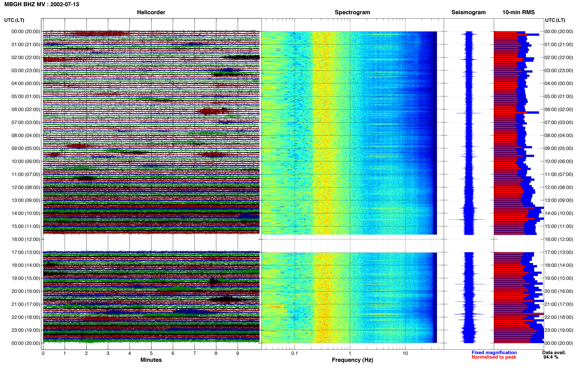Click the '09:00 (05:00)' label on the RMS axis

click(x=559, y=148)
